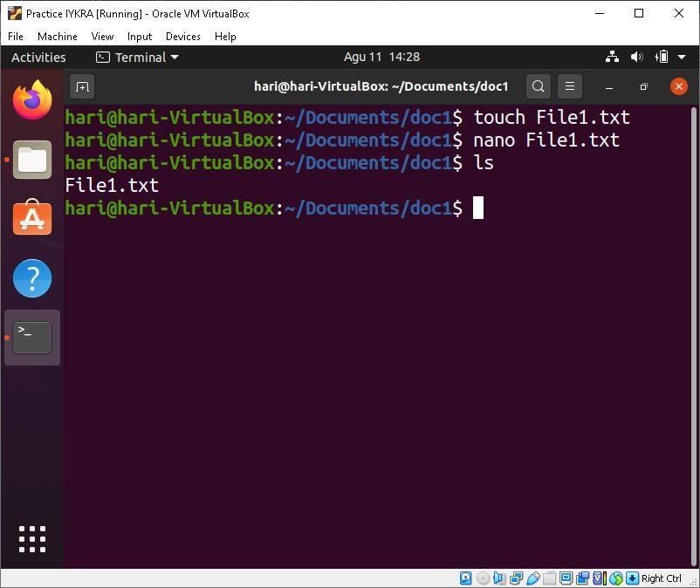Open the Help icon in the dock
This screenshot has height=588, width=700.
click(x=31, y=277)
